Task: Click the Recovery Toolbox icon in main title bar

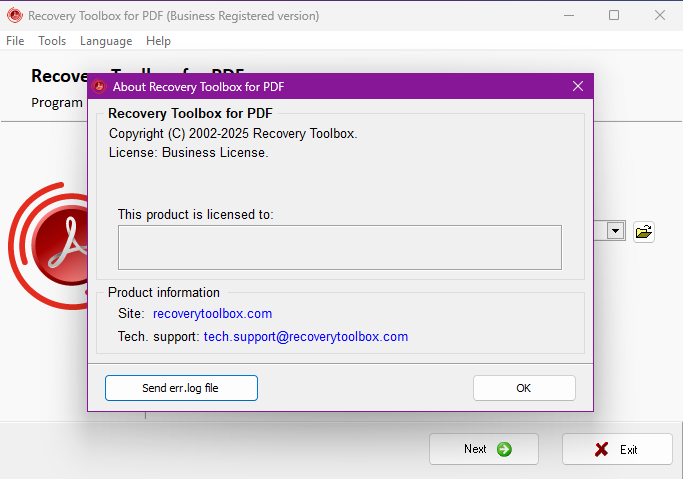Action: (x=15, y=16)
